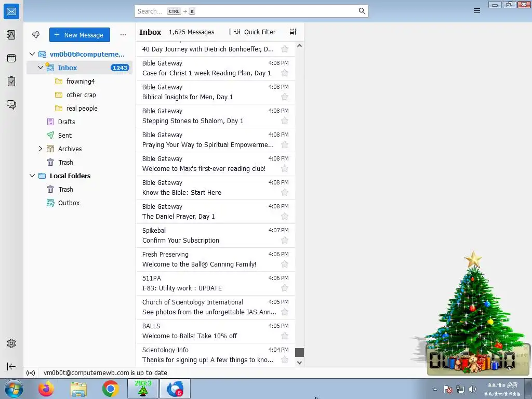The height and width of the screenshot is (399, 532).
Task: Open the Outbox folder
Action: [x=79, y=203]
